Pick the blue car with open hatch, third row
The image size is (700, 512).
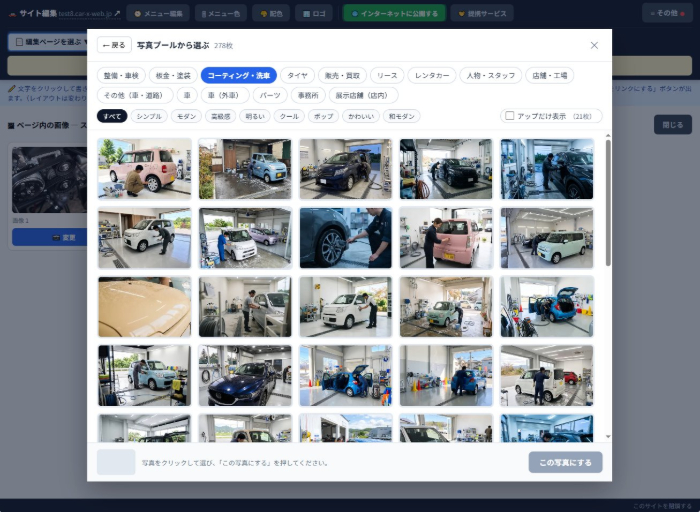[547, 307]
